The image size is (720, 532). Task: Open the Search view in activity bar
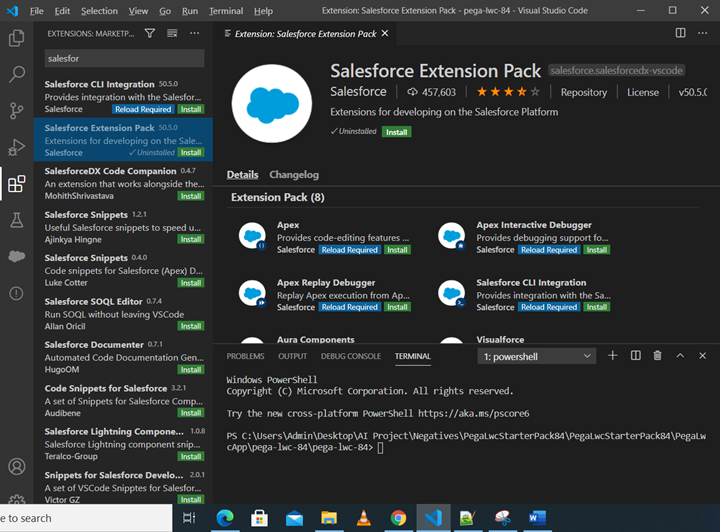17,74
